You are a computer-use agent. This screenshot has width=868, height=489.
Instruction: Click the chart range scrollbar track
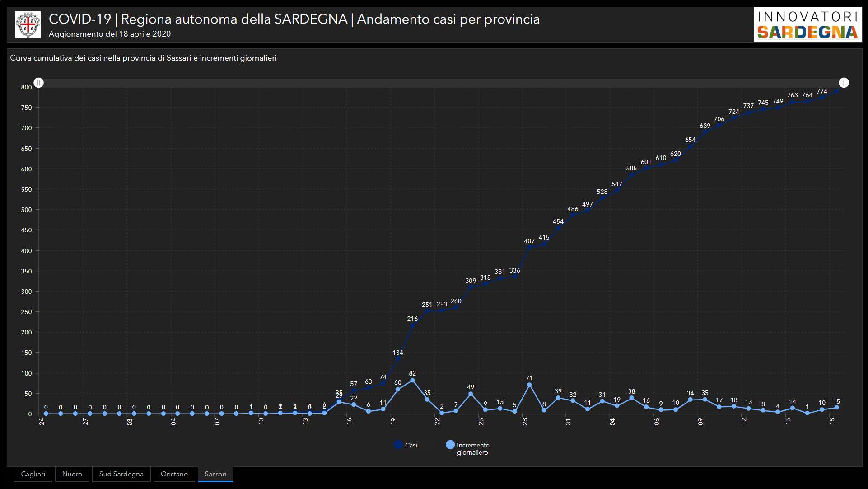click(441, 83)
